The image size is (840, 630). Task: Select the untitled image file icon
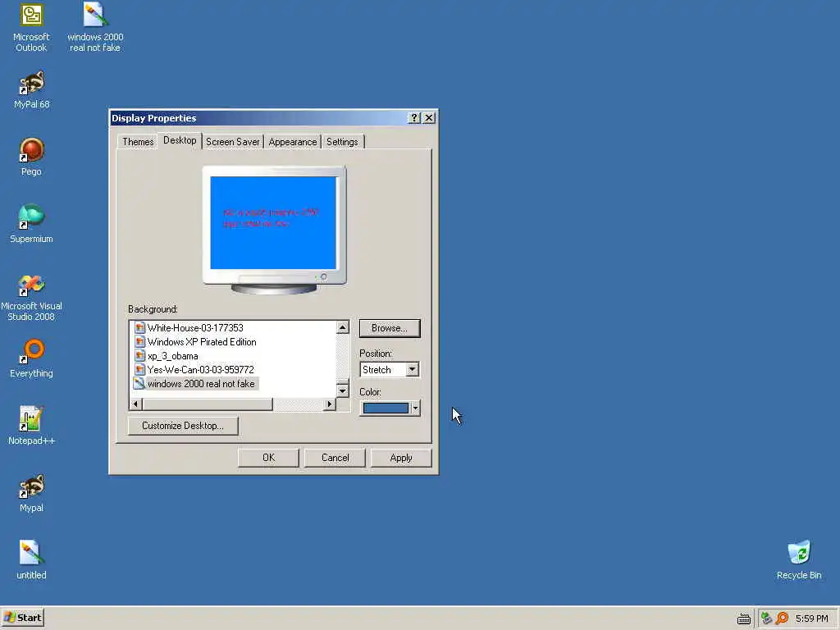coord(32,560)
